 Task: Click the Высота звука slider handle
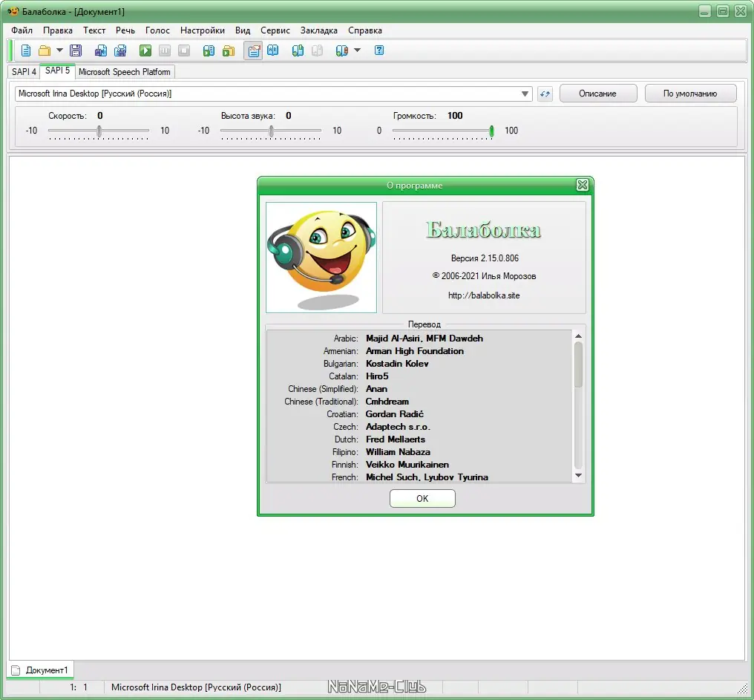[271, 131]
